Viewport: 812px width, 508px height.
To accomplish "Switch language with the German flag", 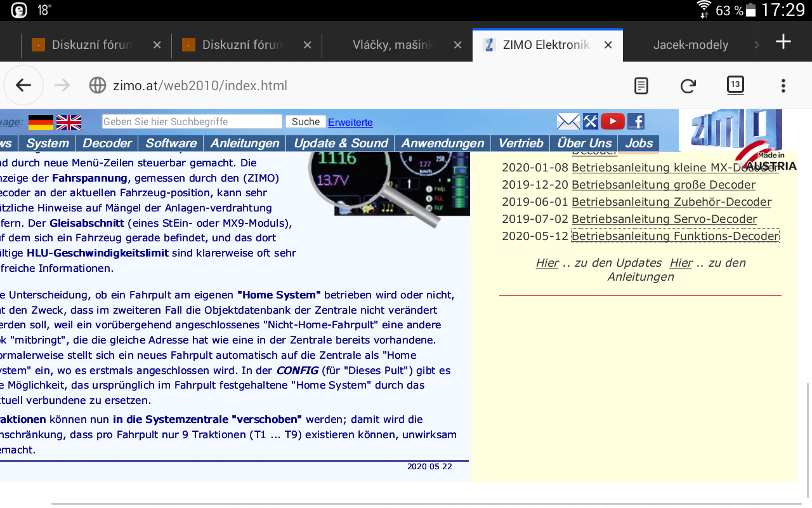I will point(41,122).
